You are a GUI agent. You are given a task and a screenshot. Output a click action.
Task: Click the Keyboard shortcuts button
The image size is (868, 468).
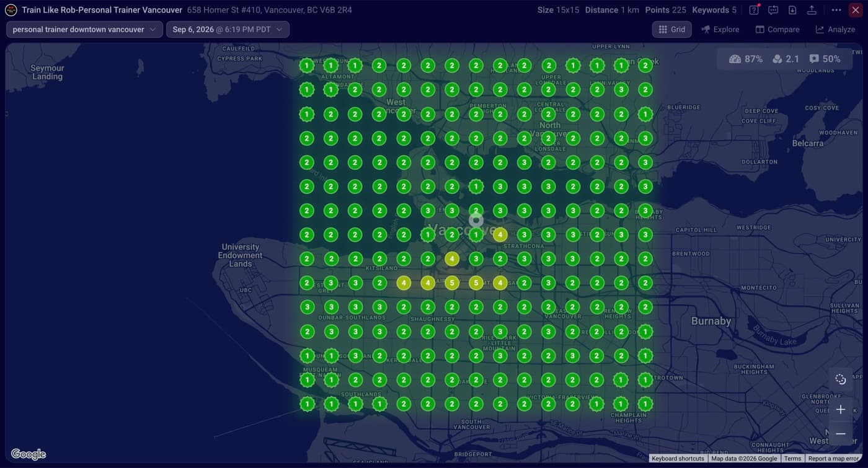[678, 459]
